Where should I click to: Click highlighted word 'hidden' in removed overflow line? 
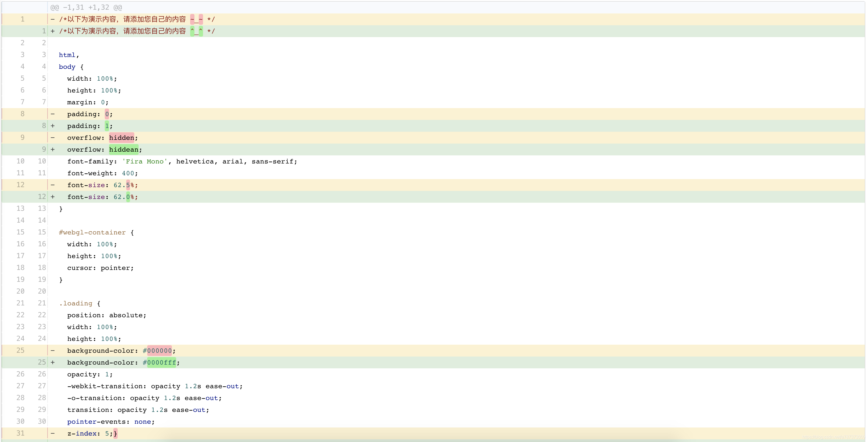click(x=122, y=138)
